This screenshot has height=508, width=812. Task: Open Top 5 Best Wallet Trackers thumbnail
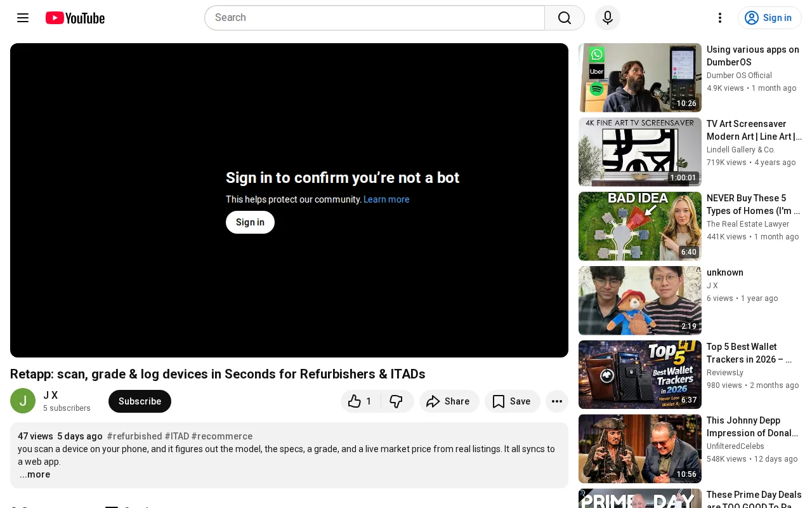tap(640, 375)
